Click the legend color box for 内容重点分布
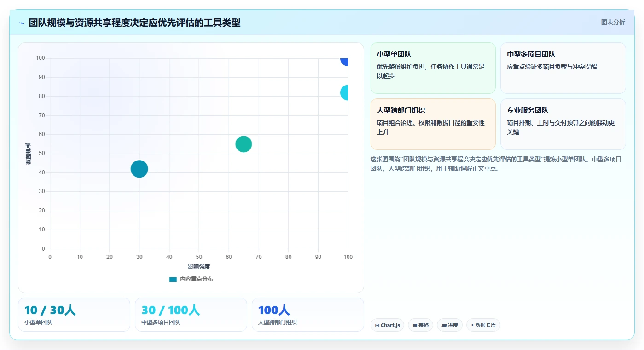This screenshot has width=644, height=350. [x=173, y=280]
